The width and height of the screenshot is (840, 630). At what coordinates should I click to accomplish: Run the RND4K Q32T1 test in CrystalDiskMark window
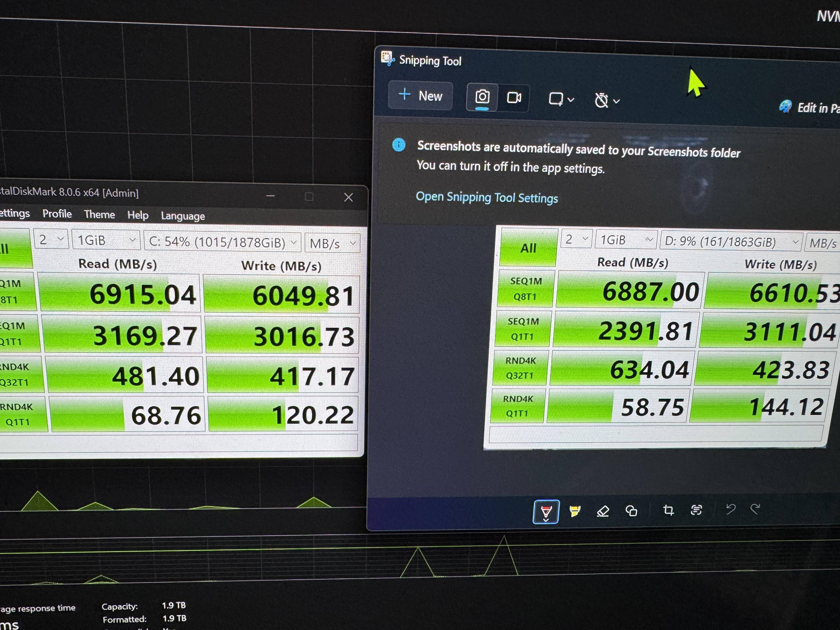tap(22, 374)
